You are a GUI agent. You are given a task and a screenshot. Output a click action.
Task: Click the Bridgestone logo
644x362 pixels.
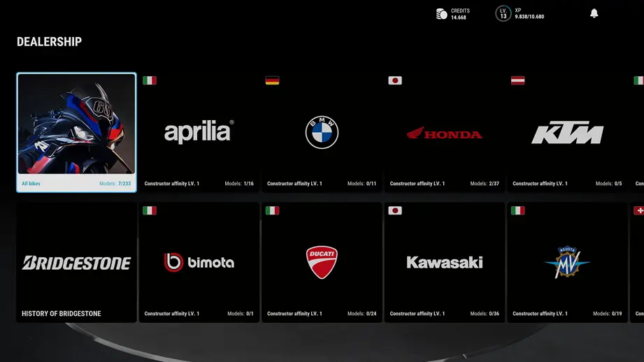point(76,263)
